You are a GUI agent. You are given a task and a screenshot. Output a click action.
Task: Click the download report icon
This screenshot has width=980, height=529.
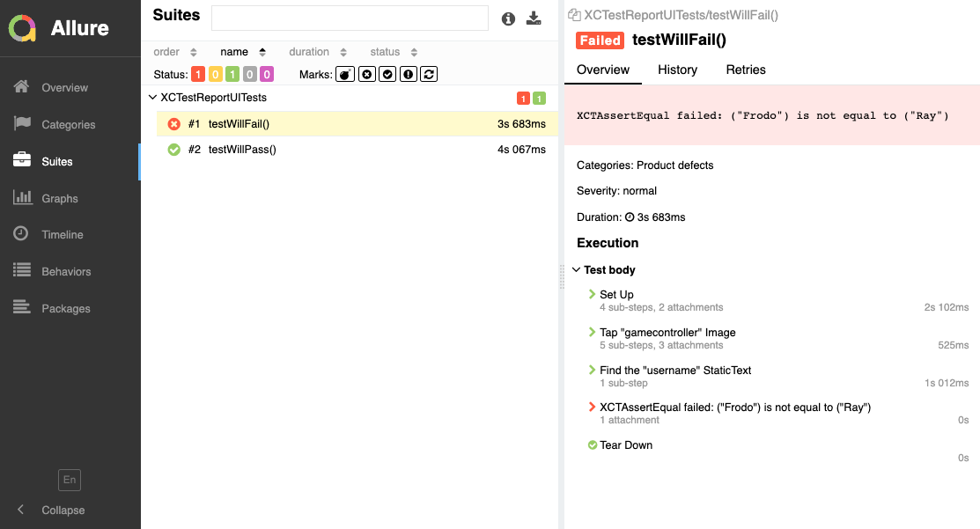click(534, 18)
